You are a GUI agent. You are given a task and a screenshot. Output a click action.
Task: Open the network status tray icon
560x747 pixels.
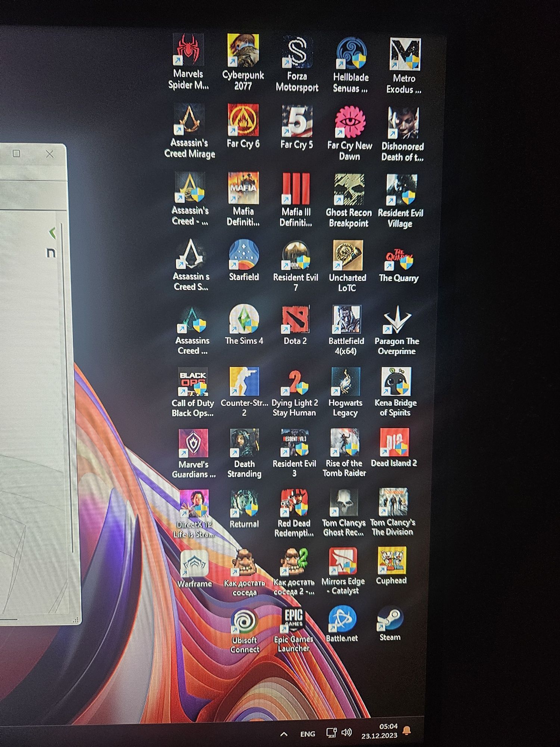click(332, 733)
